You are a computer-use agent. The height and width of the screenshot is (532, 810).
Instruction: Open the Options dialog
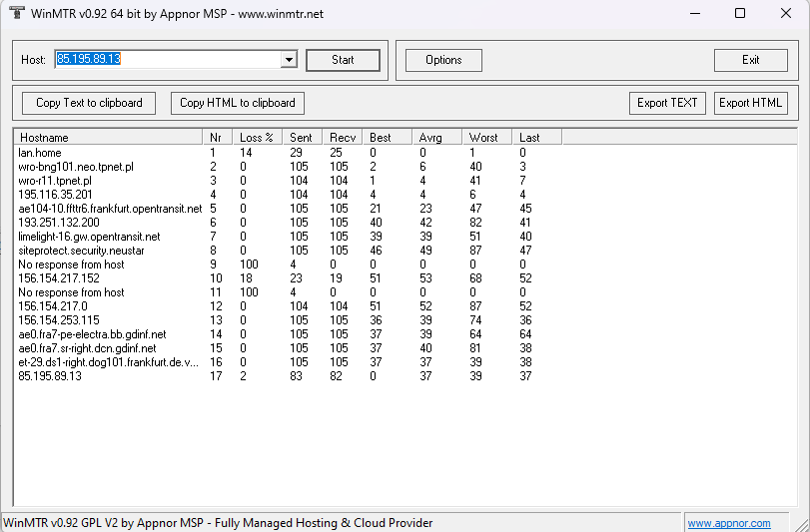[443, 60]
